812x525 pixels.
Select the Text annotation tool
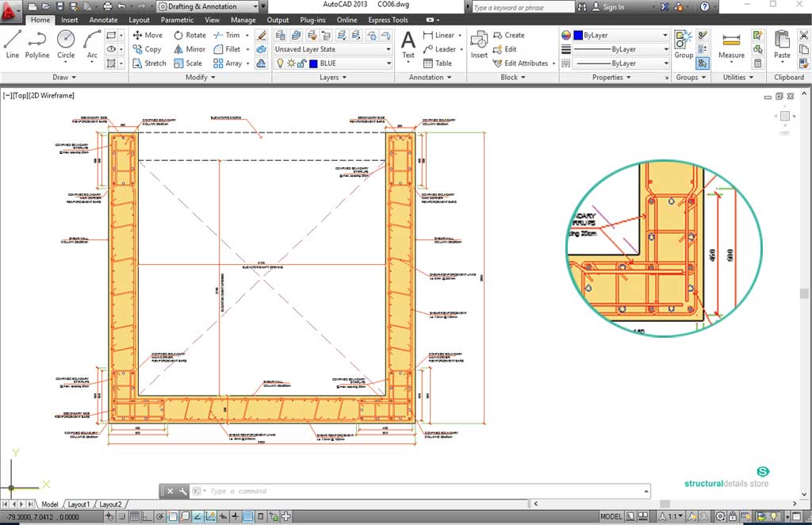(408, 44)
